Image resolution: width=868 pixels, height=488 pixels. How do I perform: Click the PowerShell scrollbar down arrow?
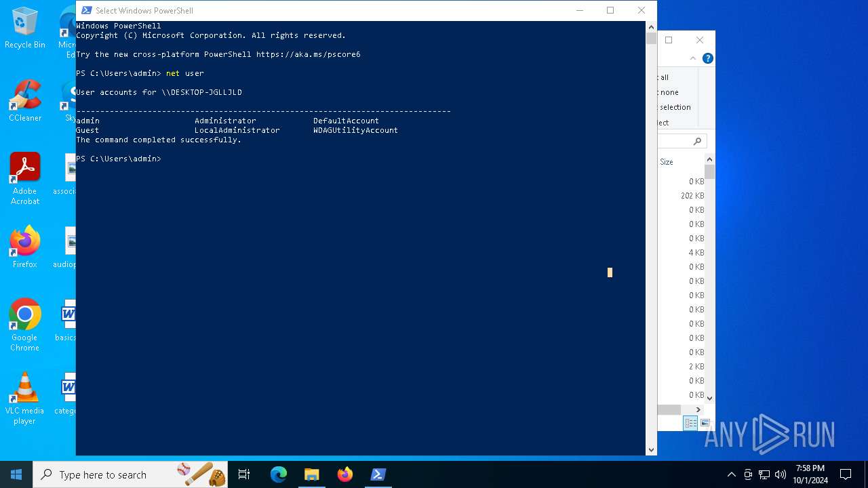point(651,449)
